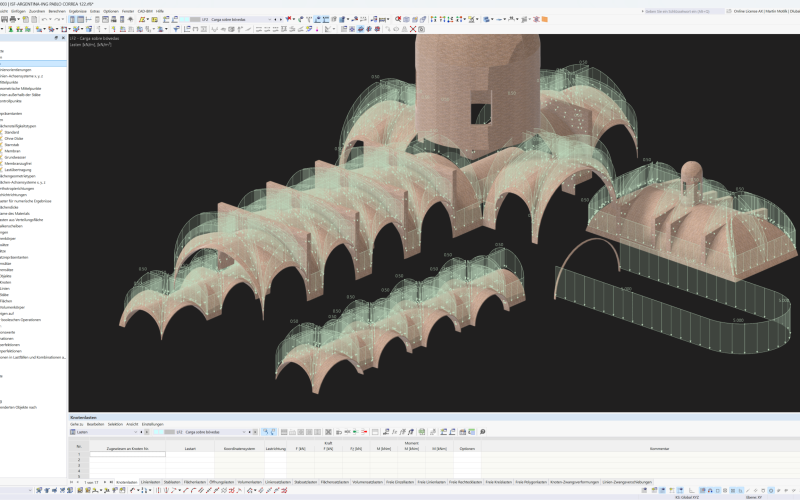Click next arrow beside Lasten dropdown in table panel

(147, 432)
